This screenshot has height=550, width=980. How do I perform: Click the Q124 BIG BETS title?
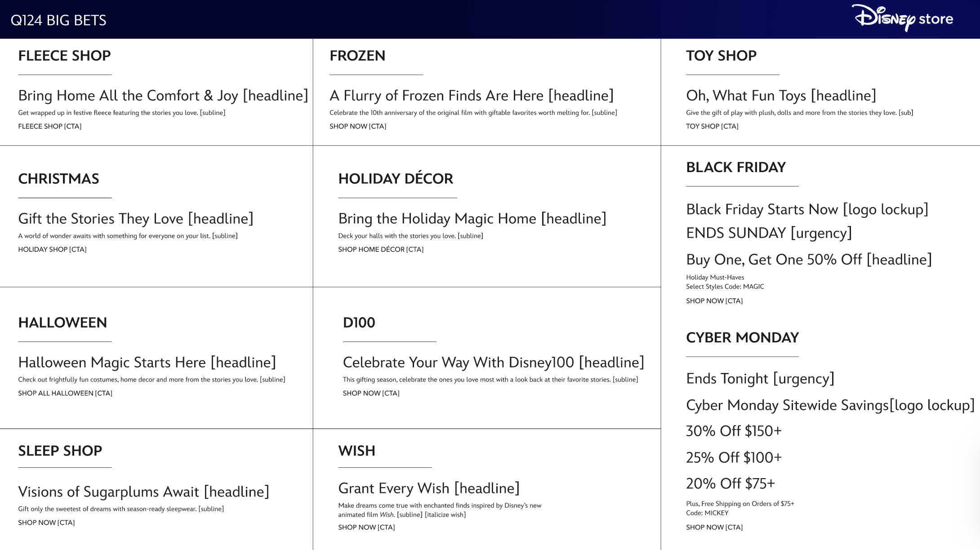58,20
